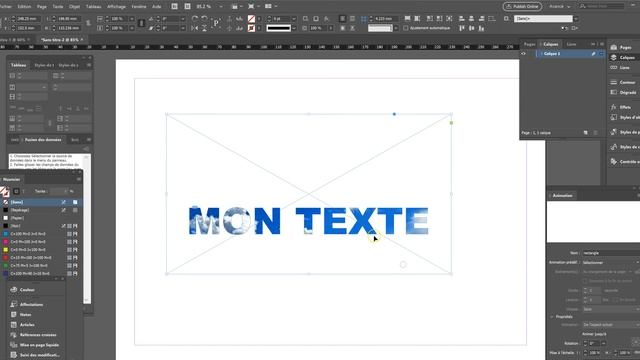Open the Objet menu
The height and width of the screenshot is (360, 640).
74,7
